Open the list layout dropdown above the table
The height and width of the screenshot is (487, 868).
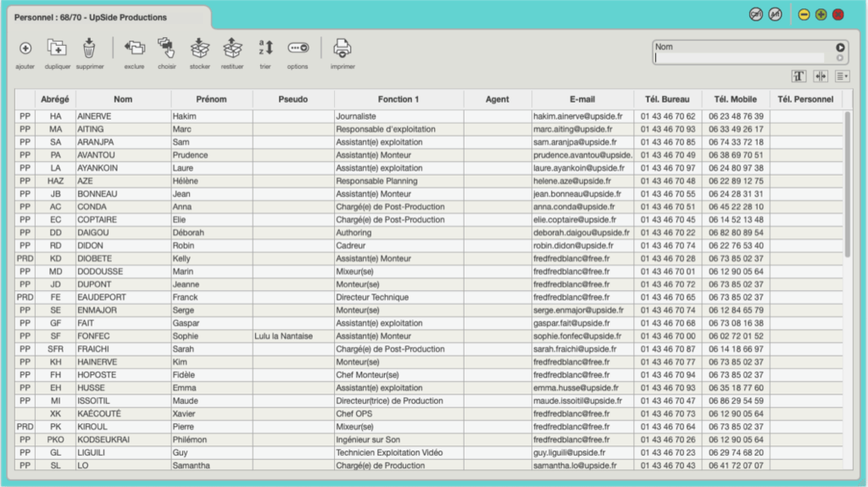(x=842, y=76)
